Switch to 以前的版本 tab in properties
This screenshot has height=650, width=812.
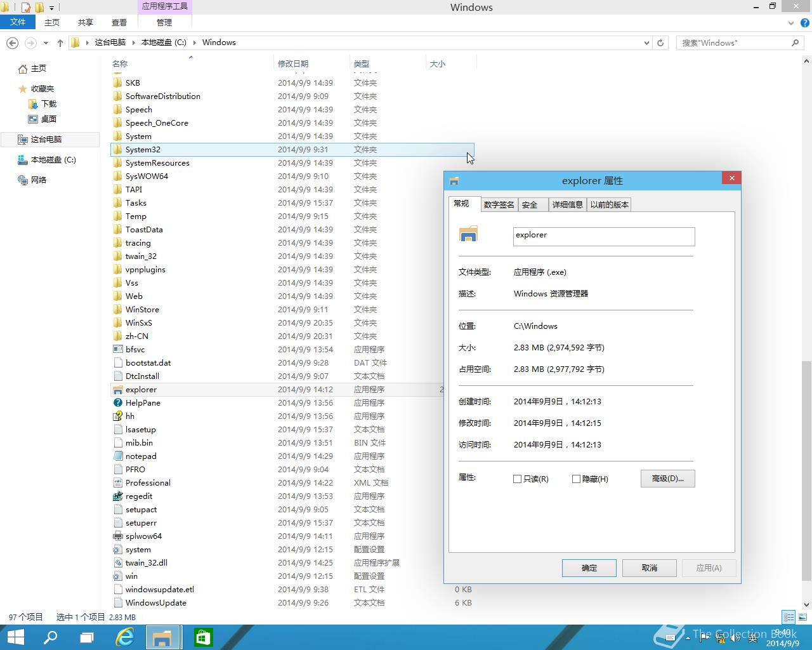point(610,204)
